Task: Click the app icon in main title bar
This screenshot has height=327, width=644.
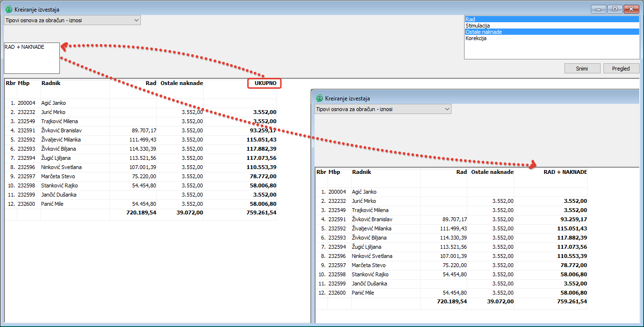Action: 8,9
